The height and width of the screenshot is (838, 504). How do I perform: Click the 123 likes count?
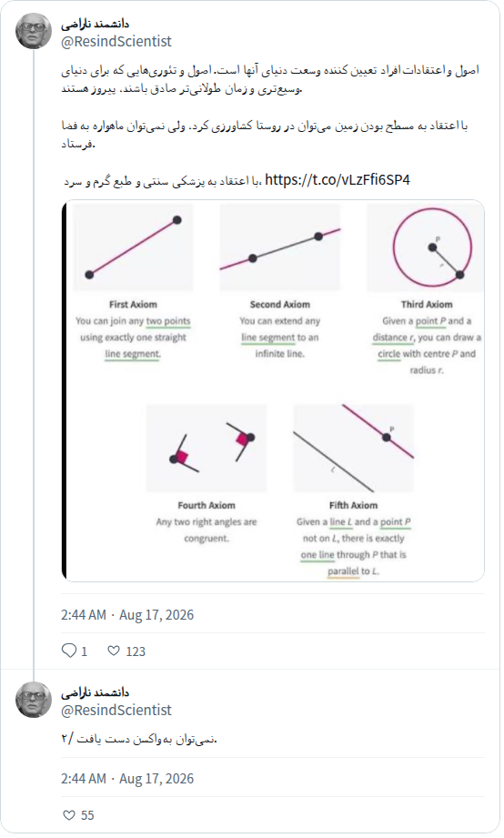pyautogui.click(x=136, y=651)
